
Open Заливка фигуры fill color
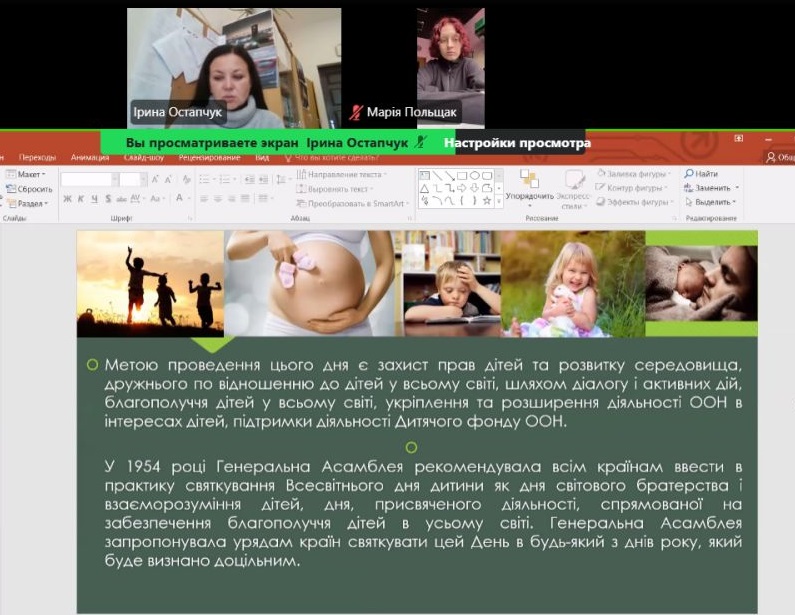tap(635, 174)
